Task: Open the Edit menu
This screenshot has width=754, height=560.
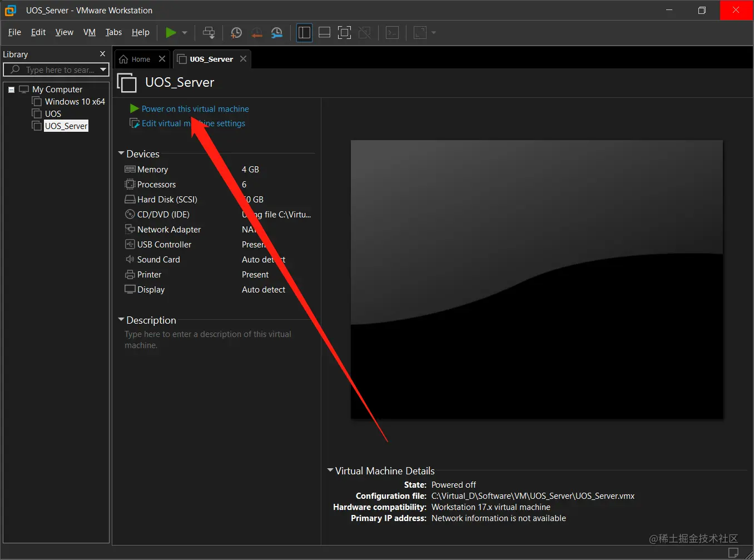Action: pos(38,32)
